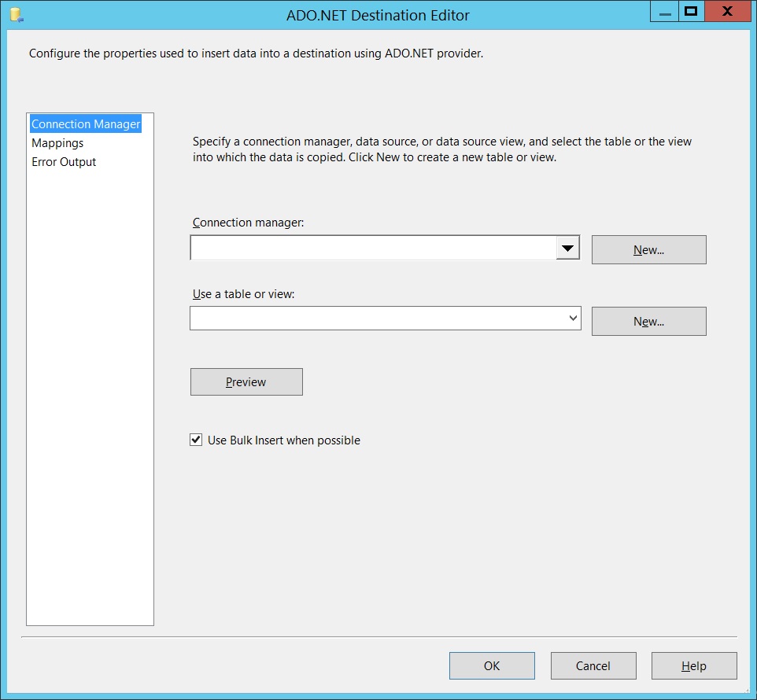Viewport: 757px width, 700px height.
Task: Switch to the Mappings page
Action: (57, 143)
